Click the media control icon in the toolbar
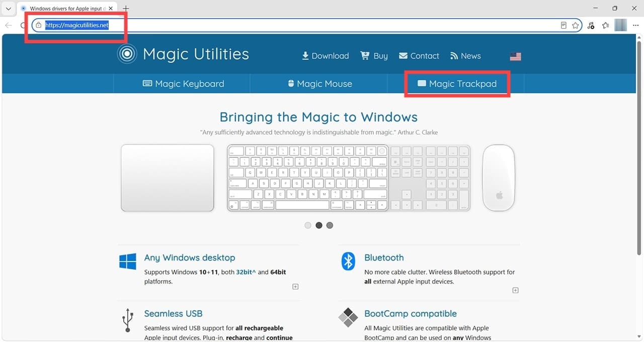644x342 pixels. pos(591,25)
